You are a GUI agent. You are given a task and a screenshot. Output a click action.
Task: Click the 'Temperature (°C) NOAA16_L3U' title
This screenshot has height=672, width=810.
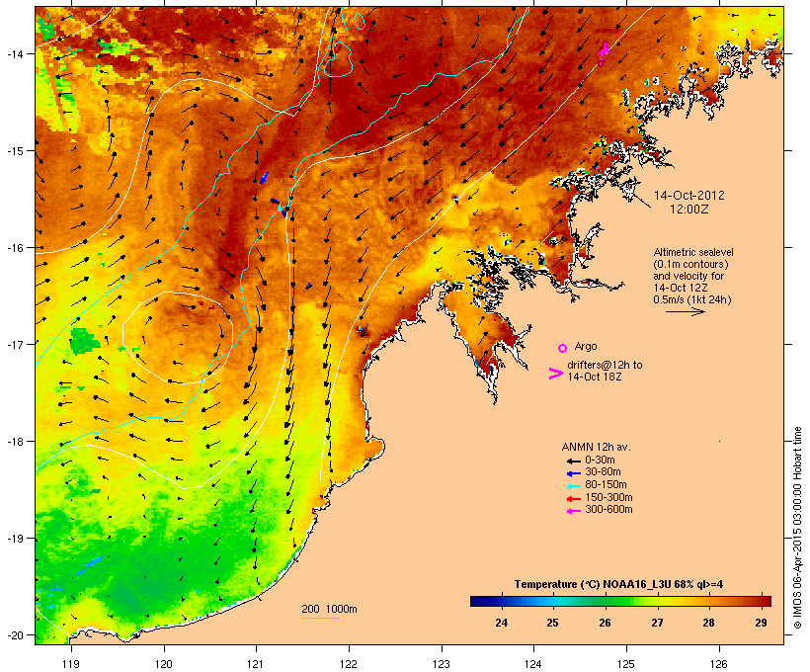pyautogui.click(x=594, y=584)
